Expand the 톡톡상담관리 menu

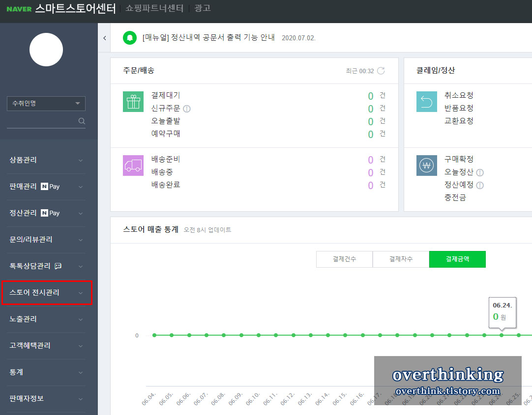pyautogui.click(x=46, y=266)
